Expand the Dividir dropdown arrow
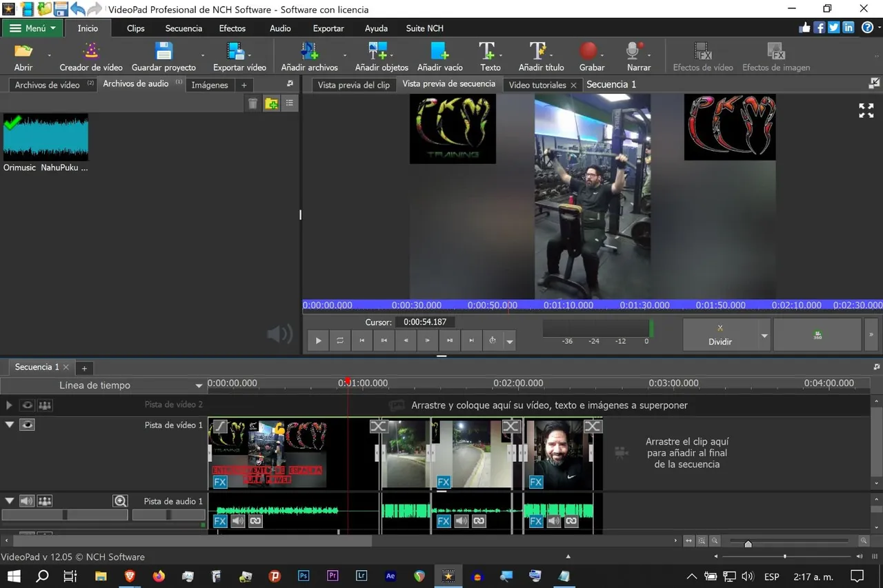The height and width of the screenshot is (588, 883). click(764, 336)
